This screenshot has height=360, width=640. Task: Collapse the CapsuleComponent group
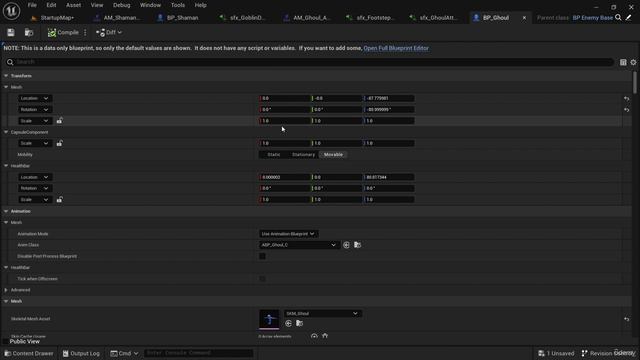pos(6,132)
